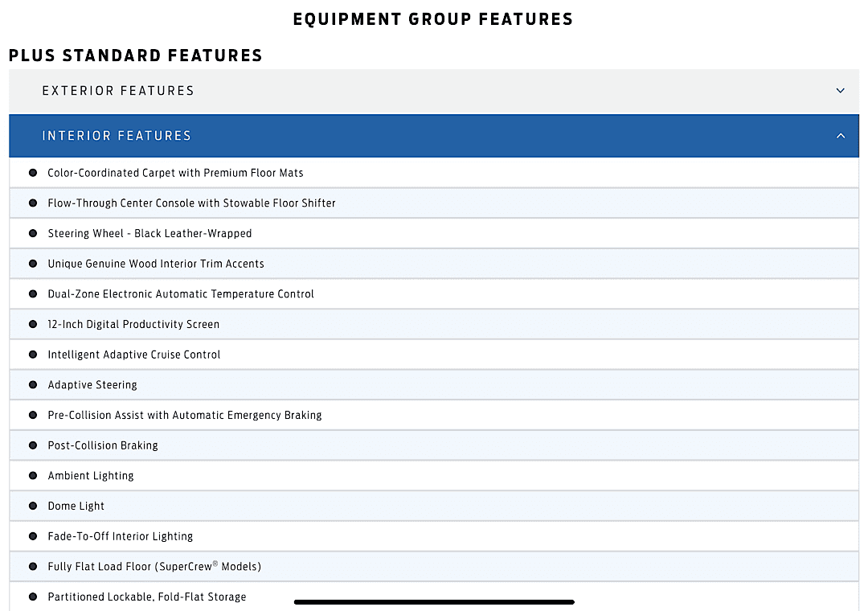Click the Exterior Features section header
Image resolution: width=868 pixels, height=611 pixels.
(118, 91)
